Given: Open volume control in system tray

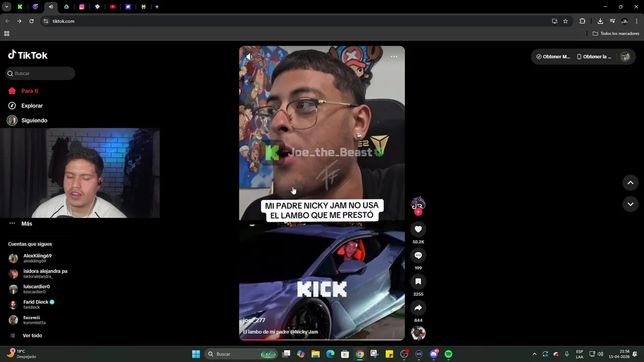Looking at the screenshot, I should [x=600, y=354].
